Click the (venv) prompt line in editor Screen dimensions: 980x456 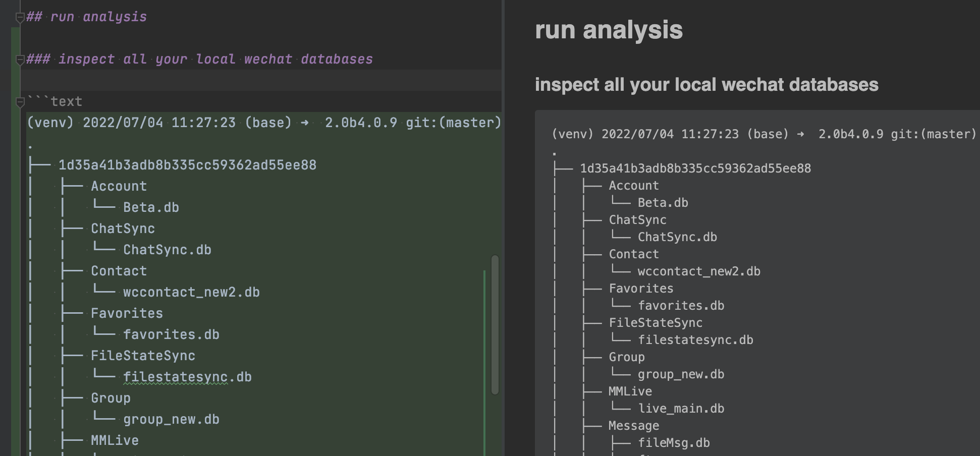(264, 123)
